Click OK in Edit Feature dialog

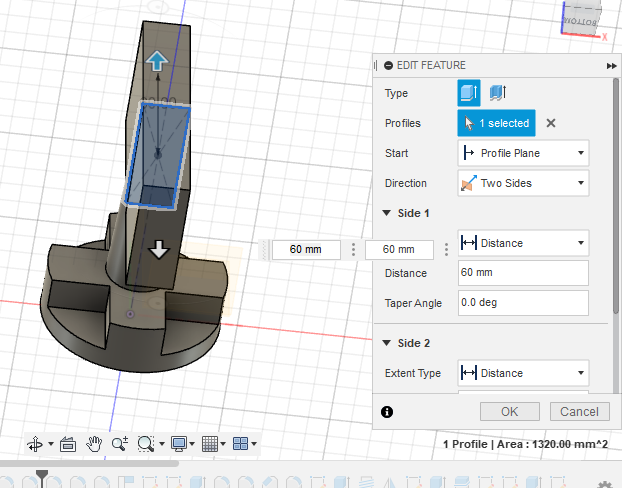coord(510,411)
